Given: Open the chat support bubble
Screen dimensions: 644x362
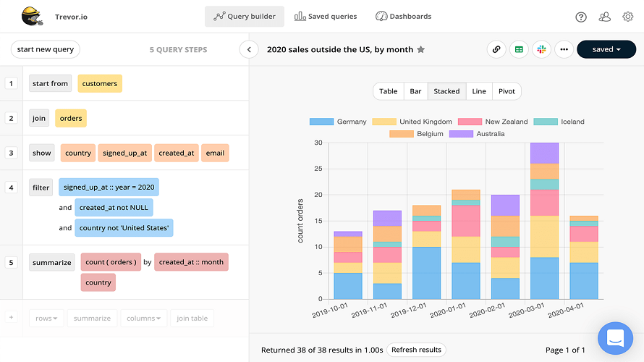Looking at the screenshot, I should (615, 338).
